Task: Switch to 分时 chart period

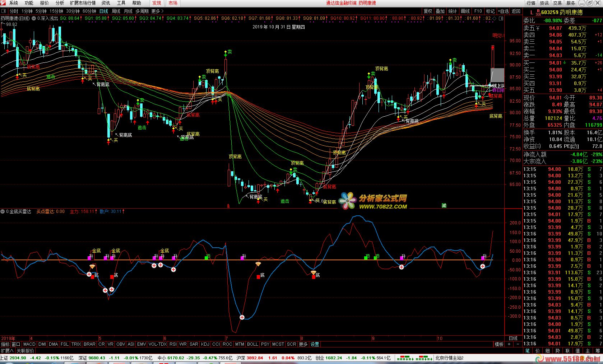Action: coord(14,11)
